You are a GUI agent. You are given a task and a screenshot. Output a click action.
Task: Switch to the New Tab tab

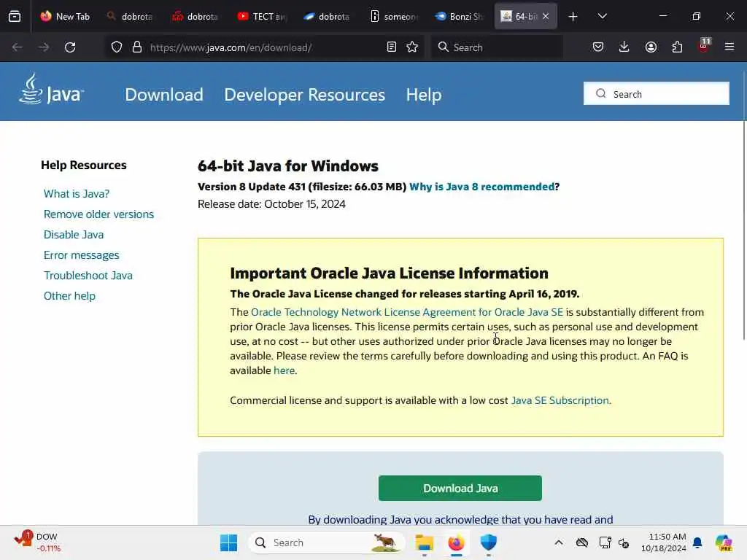click(x=65, y=17)
